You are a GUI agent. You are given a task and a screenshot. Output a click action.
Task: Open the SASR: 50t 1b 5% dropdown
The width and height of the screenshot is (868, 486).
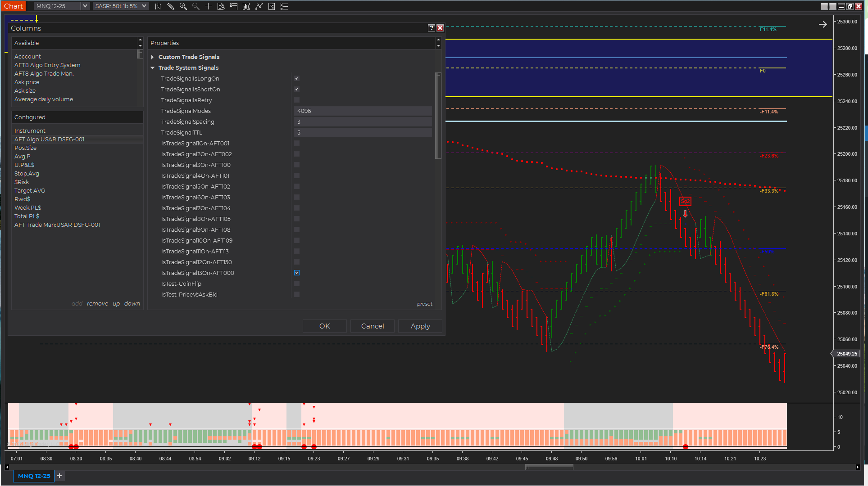[x=143, y=6]
